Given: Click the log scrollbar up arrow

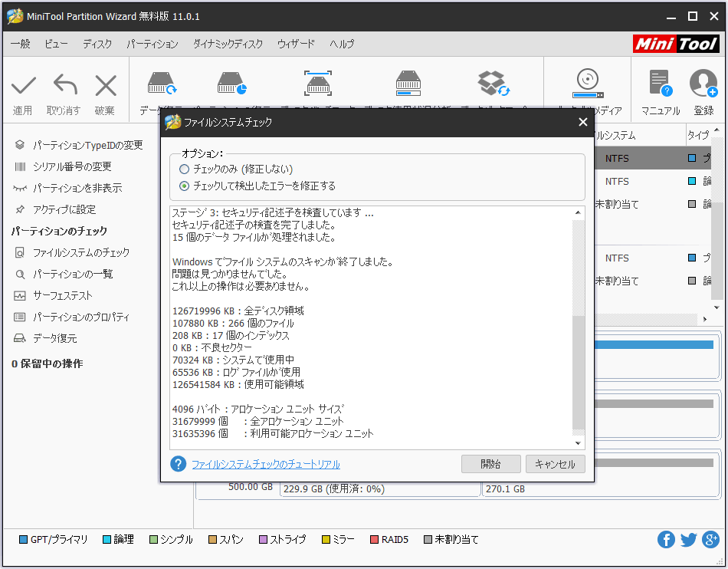Looking at the screenshot, I should (578, 212).
